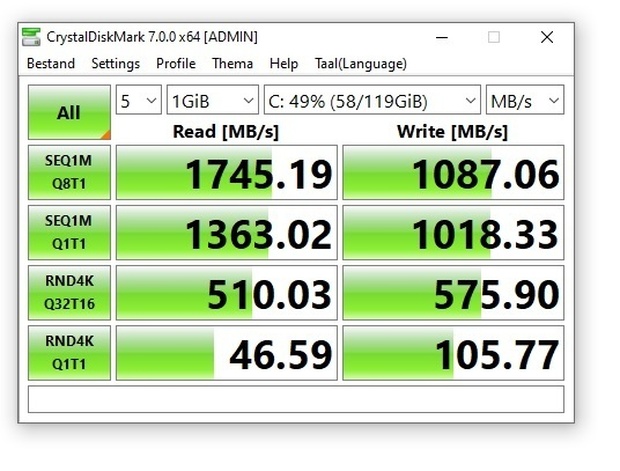This screenshot has height=471, width=620.
Task: Click the 46.59 read result
Action: tap(227, 353)
